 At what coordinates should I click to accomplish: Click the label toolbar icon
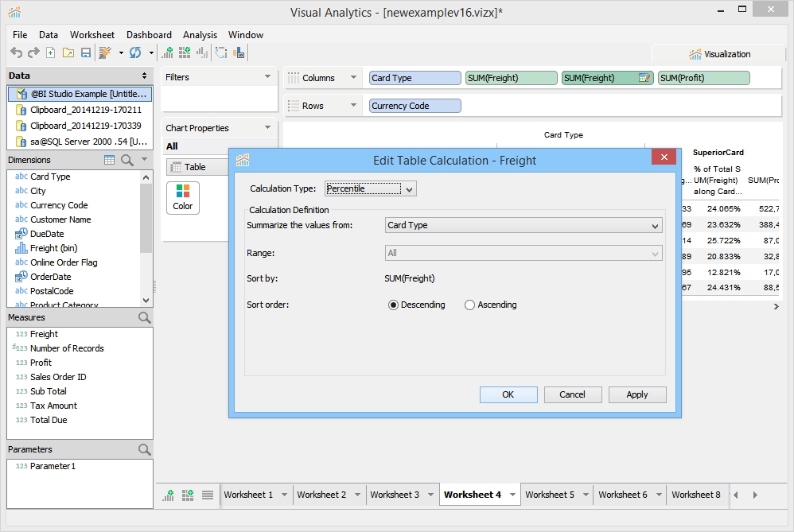pyautogui.click(x=239, y=52)
